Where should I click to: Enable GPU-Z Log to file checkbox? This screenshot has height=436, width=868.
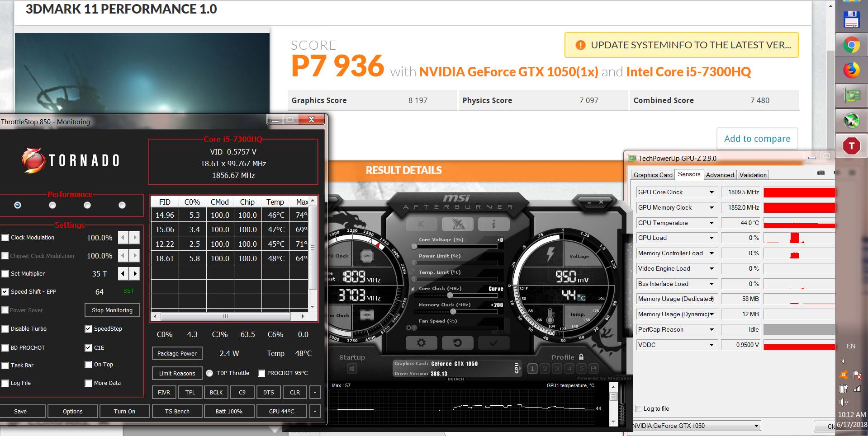click(639, 408)
